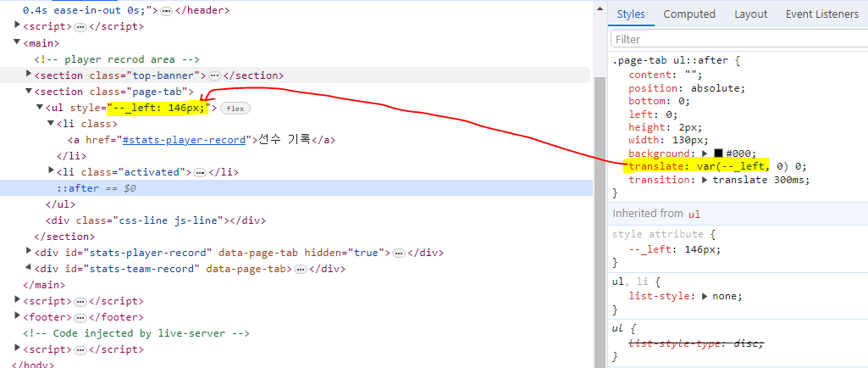Open the Event Listeners tab
This screenshot has height=368, width=868.
(822, 14)
